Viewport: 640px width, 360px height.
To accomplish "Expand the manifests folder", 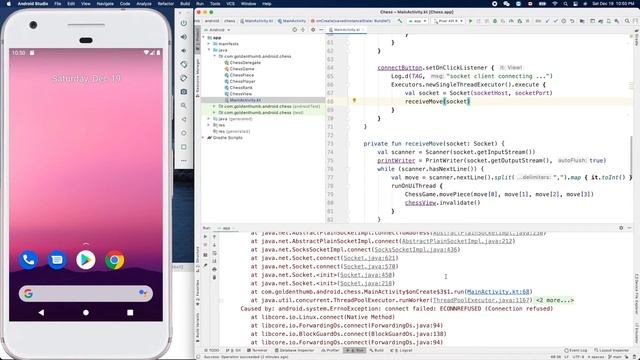I will pyautogui.click(x=209, y=44).
